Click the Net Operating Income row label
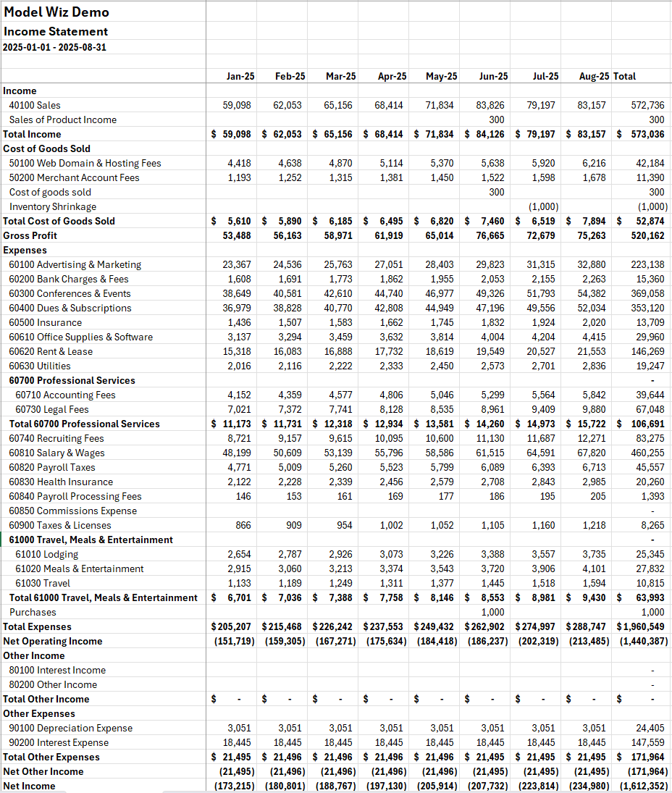This screenshot has width=672, height=793. click(x=52, y=641)
